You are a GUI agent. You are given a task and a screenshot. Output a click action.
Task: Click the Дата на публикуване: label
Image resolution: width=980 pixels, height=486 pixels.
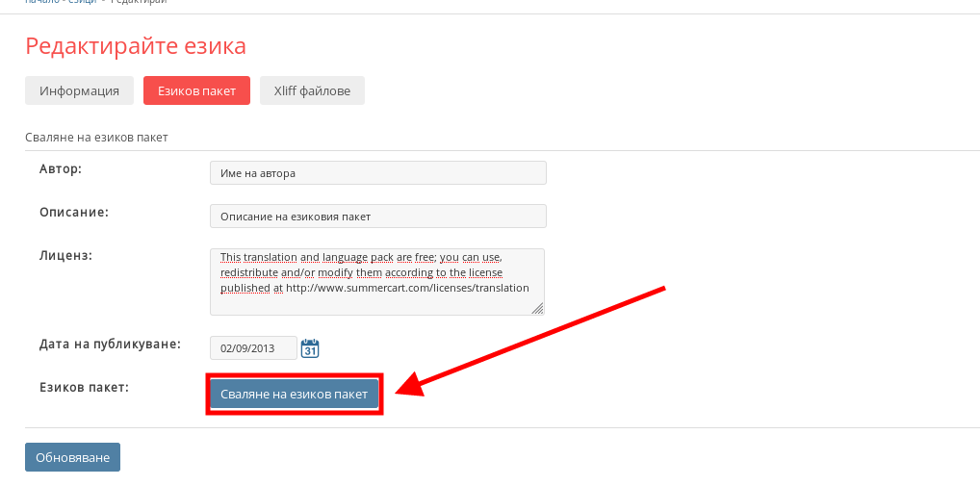pyautogui.click(x=110, y=344)
